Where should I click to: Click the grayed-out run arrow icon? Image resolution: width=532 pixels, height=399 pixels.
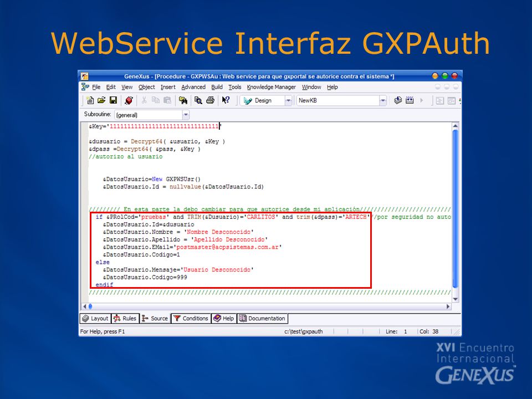[x=421, y=100]
